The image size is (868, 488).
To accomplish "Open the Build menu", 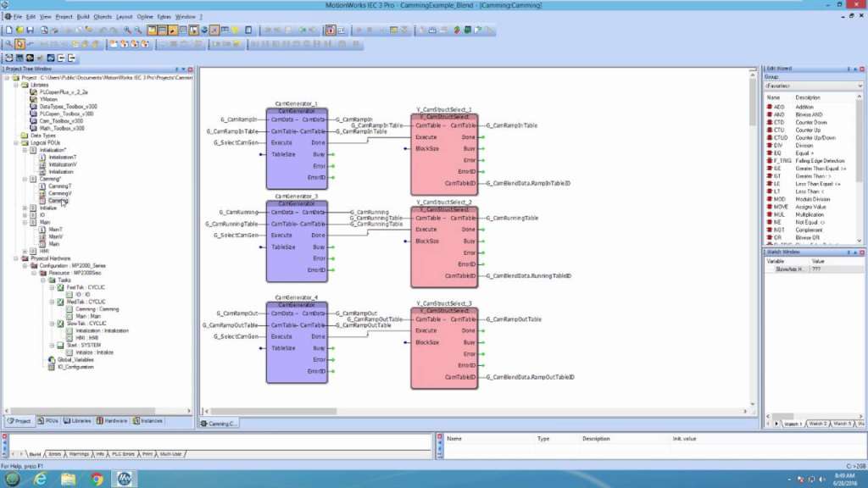I will pyautogui.click(x=83, y=17).
